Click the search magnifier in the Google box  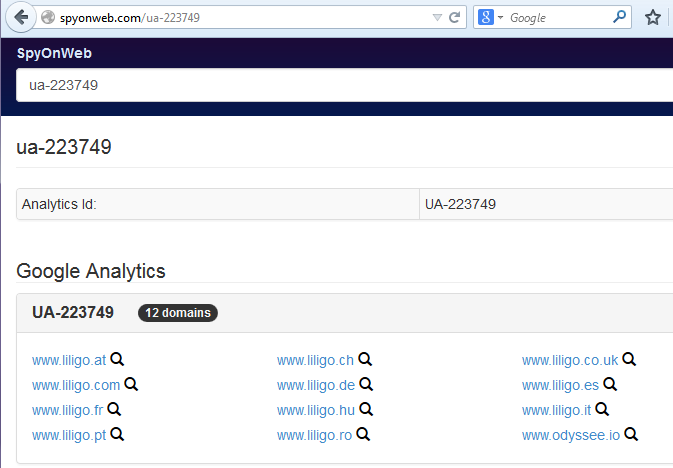619,17
